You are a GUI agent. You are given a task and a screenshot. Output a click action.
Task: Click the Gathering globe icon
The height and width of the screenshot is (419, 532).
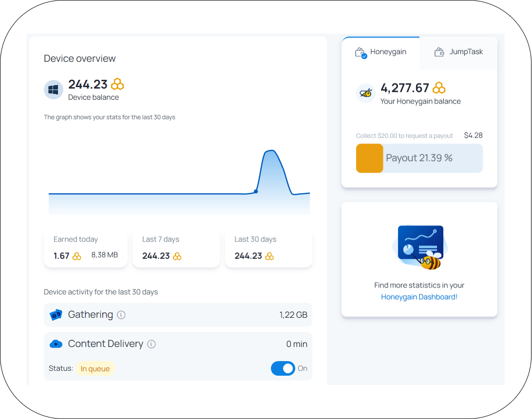pyautogui.click(x=56, y=315)
